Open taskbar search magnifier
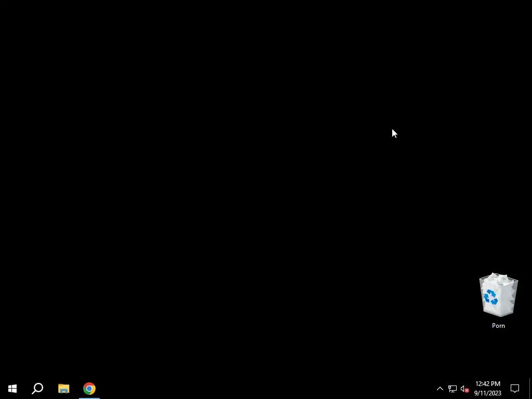The width and height of the screenshot is (532, 399). point(37,389)
